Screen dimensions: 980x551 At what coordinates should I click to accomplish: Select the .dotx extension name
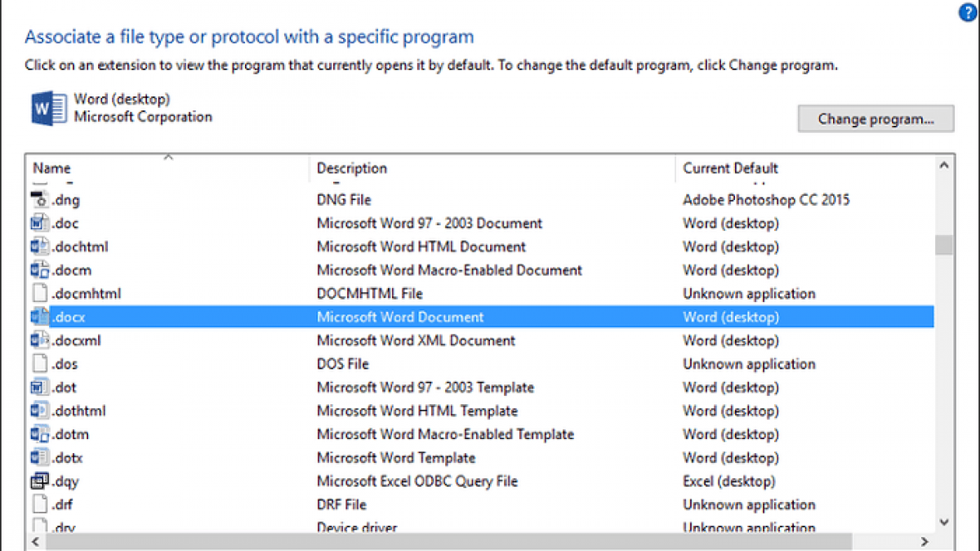click(68, 458)
